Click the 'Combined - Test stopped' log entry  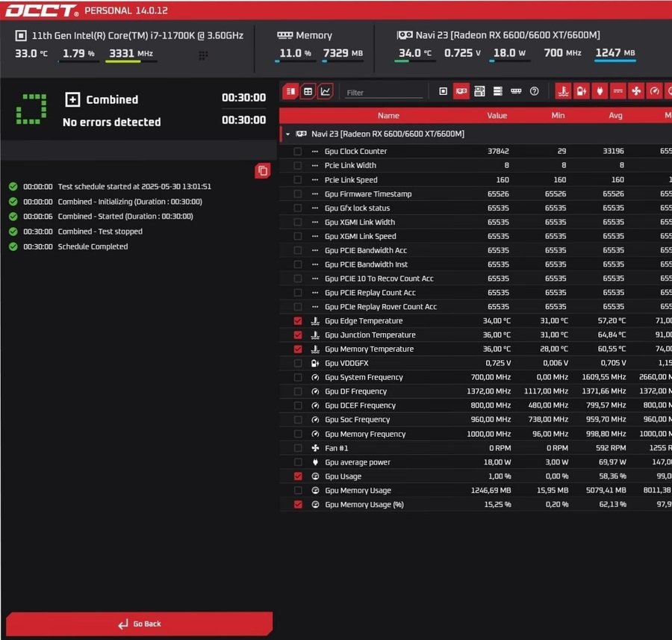pyautogui.click(x=100, y=232)
